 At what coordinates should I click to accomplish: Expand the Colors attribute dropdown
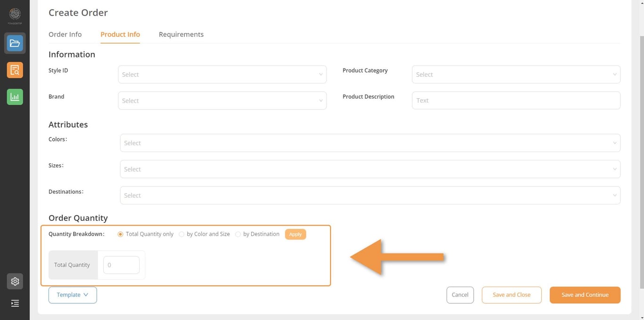(370, 143)
